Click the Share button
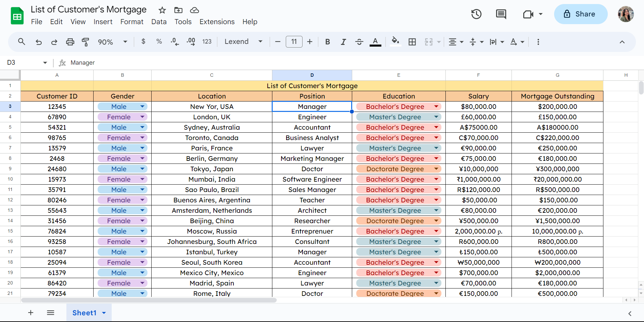Screen dimensions: 644x322 pyautogui.click(x=580, y=14)
